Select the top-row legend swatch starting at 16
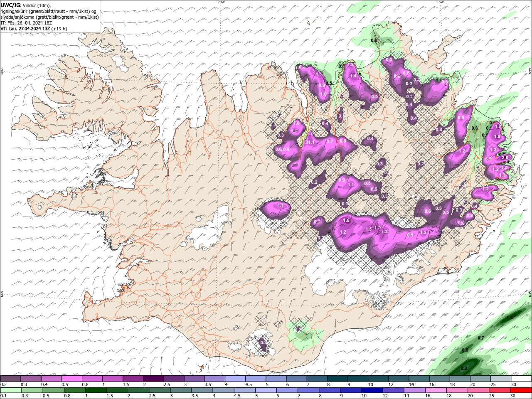Screen dimensions: 532x399 click(440, 379)
